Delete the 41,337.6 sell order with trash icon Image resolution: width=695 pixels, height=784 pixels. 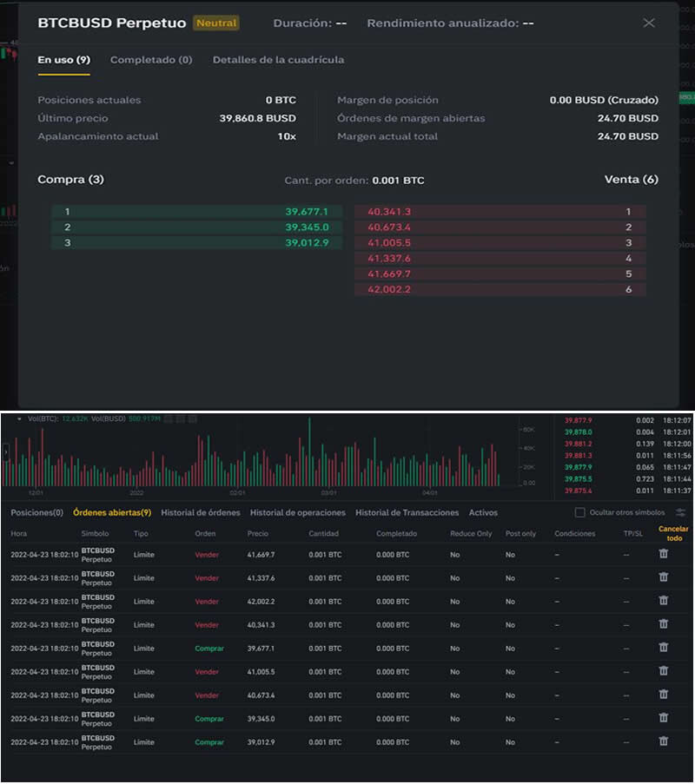point(664,577)
